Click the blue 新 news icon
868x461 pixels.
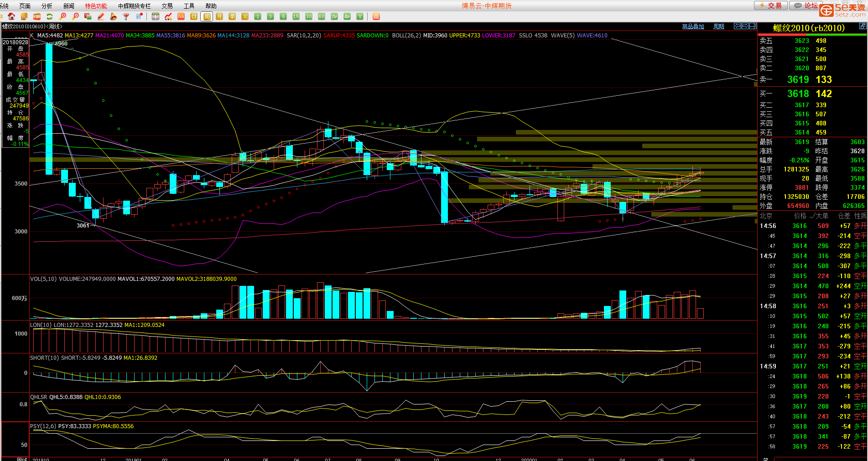click(x=139, y=16)
